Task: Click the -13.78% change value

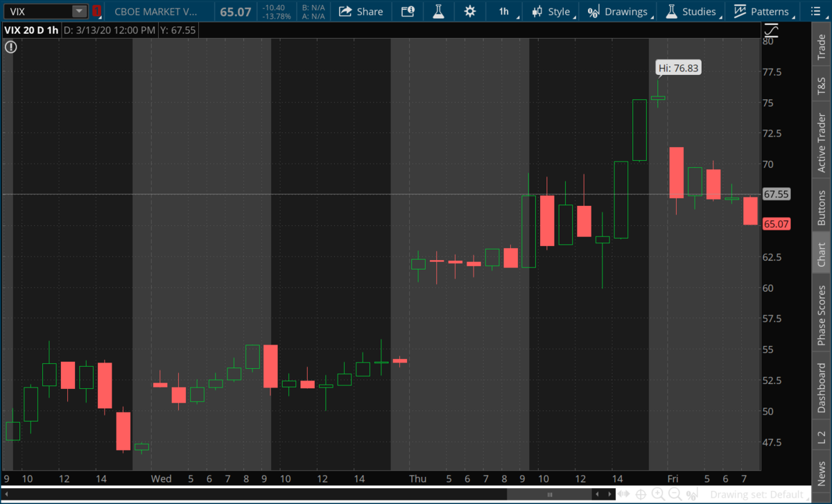Action: pos(277,15)
